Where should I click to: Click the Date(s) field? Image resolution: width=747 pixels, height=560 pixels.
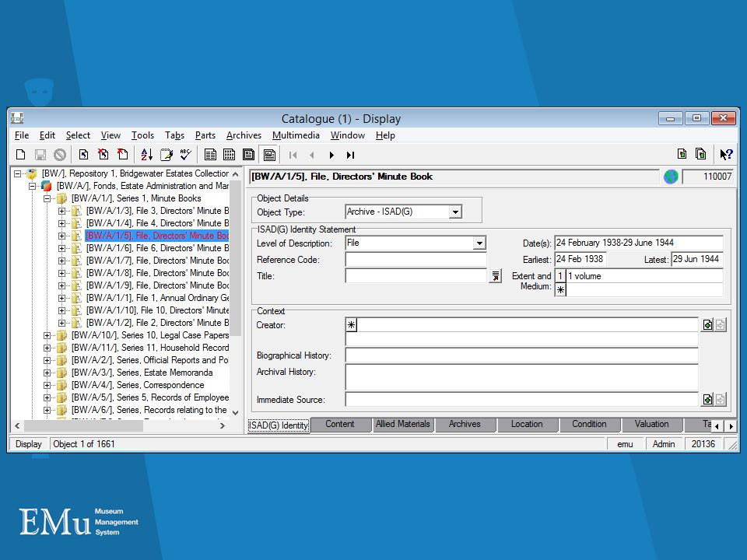pyautogui.click(x=639, y=243)
